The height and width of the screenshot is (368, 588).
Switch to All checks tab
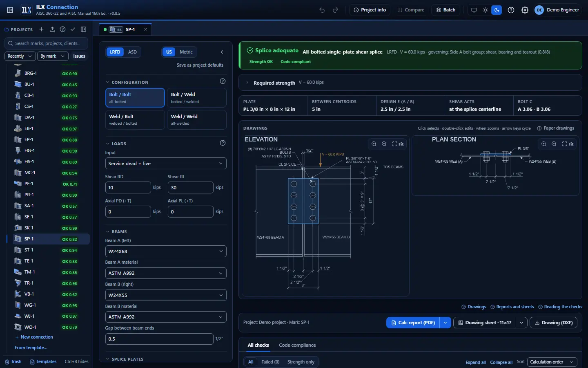258,345
